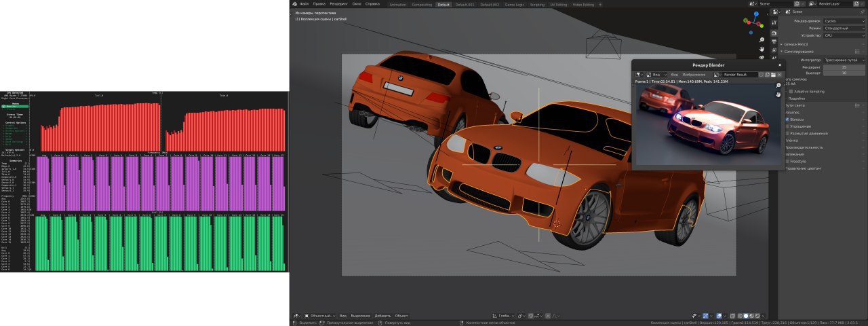Click the Scene name field in top bar

[x=776, y=4]
